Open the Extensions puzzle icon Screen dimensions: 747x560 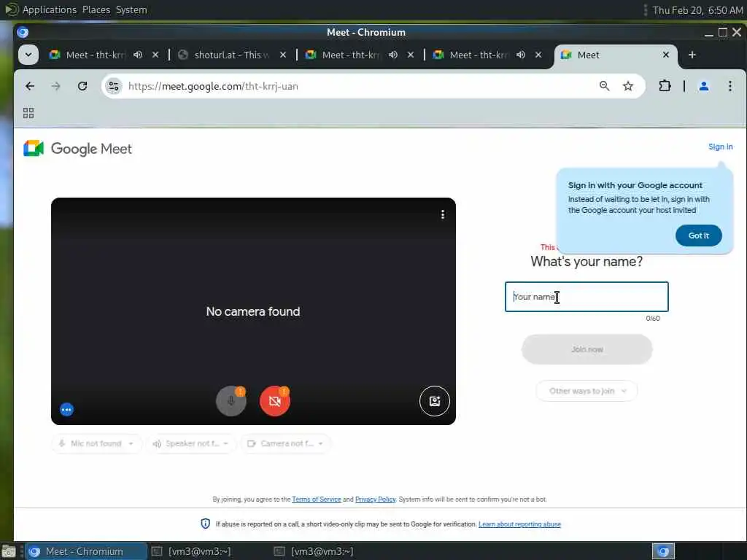coord(665,86)
